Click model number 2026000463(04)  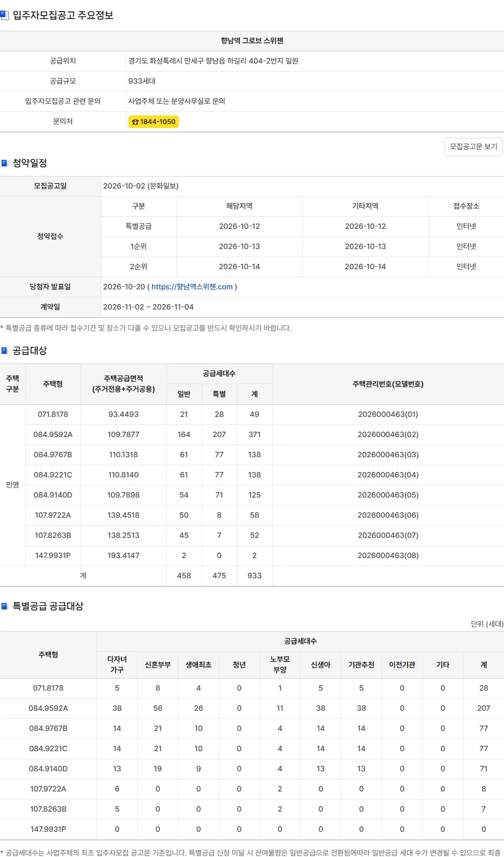tap(388, 475)
